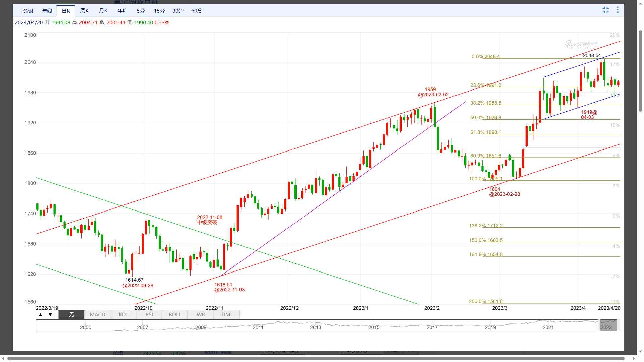Click the 150.0% 1683.5 Fibonacci label
Screen dimensions: 644x362
pyautogui.click(x=486, y=240)
